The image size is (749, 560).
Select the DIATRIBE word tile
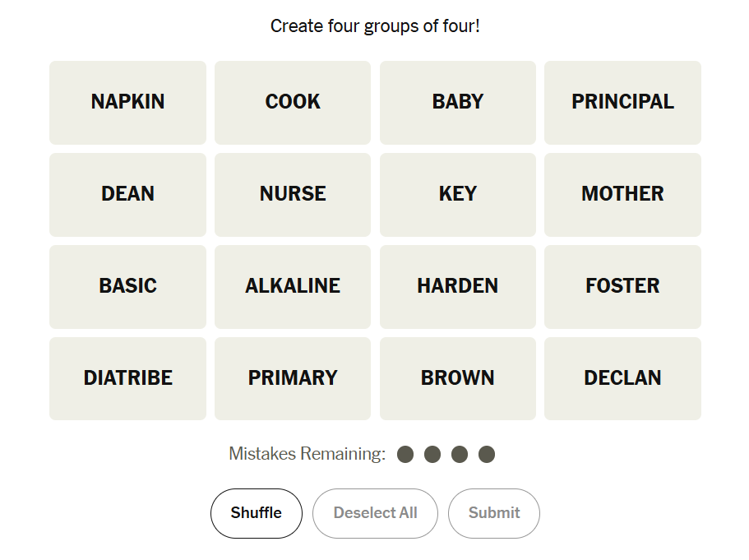coord(127,378)
